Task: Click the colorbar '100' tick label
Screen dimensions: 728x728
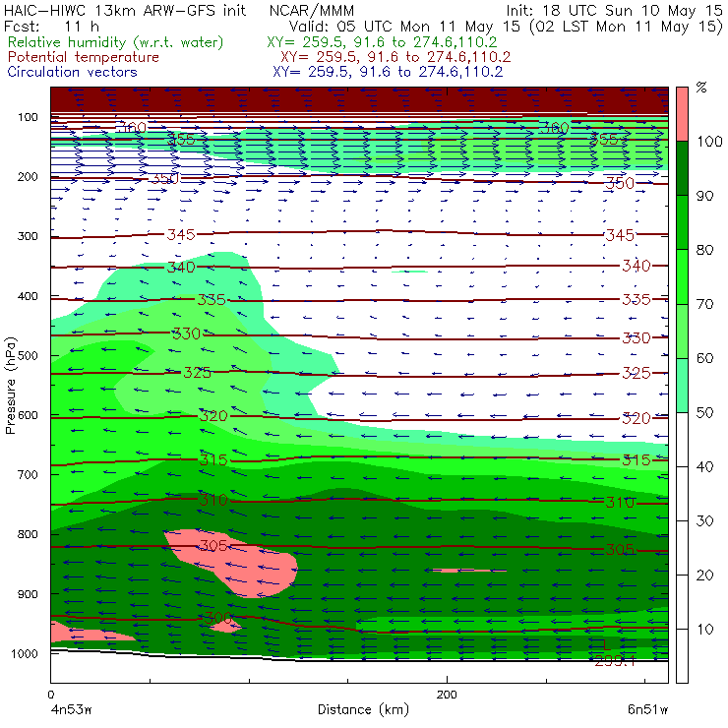Action: pos(709,141)
